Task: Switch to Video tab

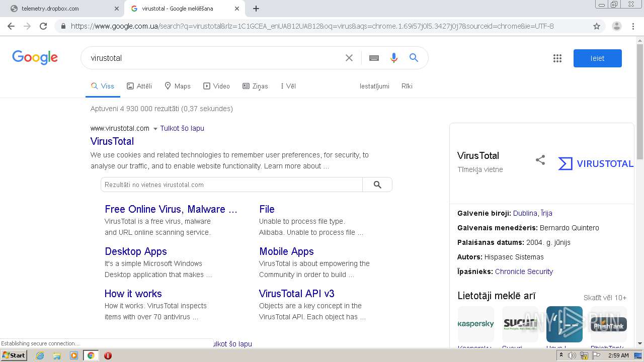Action: (x=216, y=86)
